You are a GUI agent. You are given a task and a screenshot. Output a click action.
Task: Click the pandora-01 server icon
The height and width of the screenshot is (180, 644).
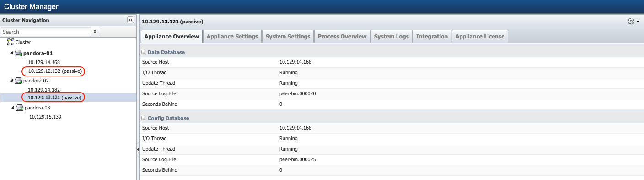(18, 53)
